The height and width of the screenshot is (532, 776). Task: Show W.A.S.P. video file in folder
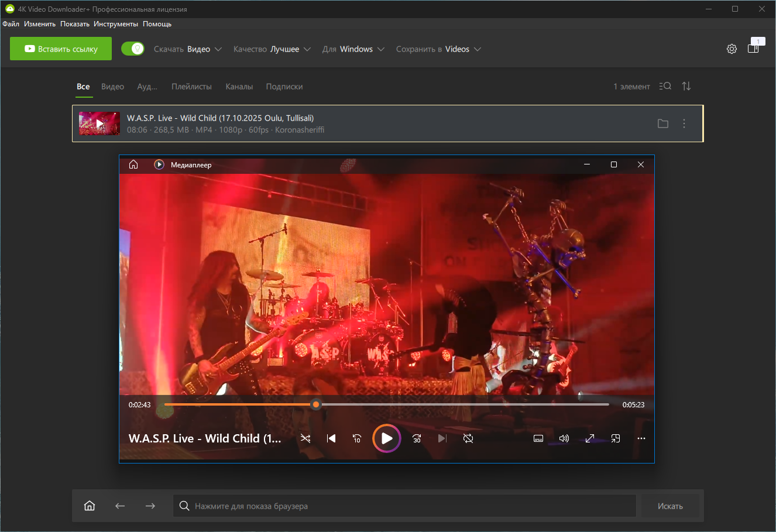point(663,123)
